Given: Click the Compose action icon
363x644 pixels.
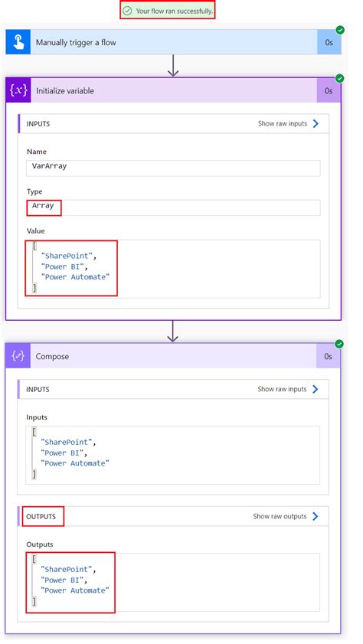Looking at the screenshot, I should (18, 356).
